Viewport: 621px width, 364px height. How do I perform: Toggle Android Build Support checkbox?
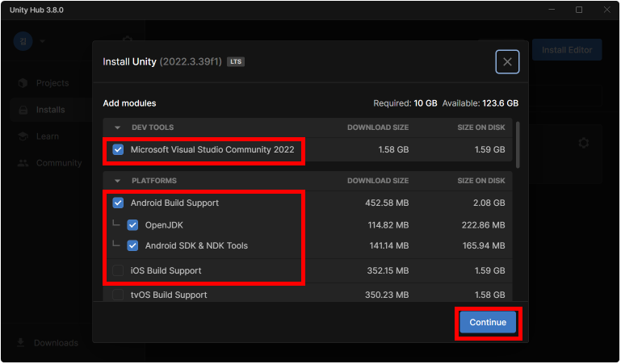pyautogui.click(x=118, y=203)
